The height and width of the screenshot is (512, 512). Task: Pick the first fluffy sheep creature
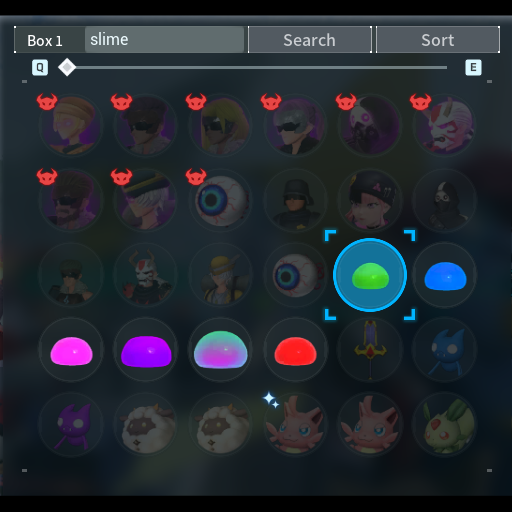click(x=146, y=425)
